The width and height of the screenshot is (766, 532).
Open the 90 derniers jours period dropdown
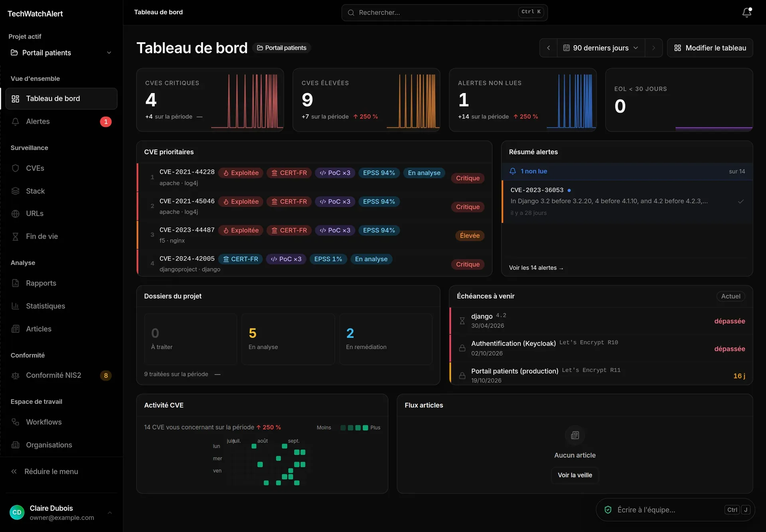tap(601, 48)
